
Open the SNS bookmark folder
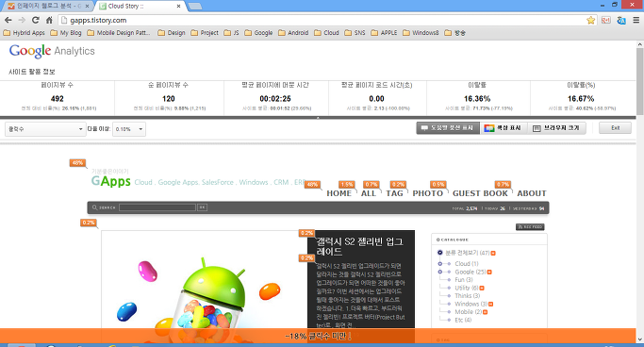355,32
